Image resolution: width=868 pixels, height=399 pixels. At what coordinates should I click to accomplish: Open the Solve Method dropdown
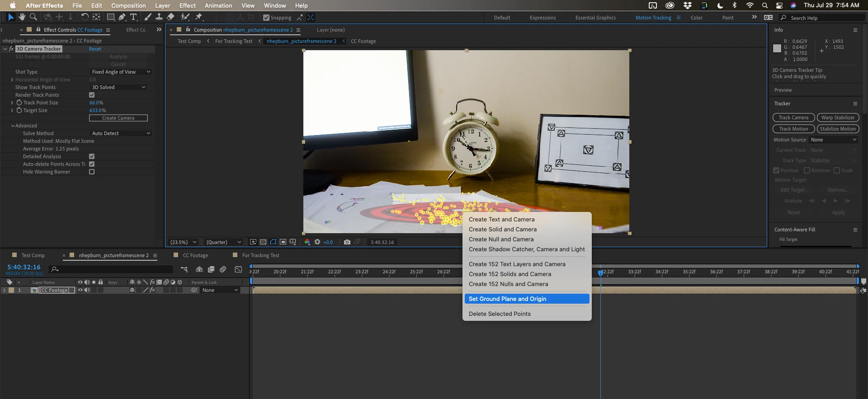[121, 133]
